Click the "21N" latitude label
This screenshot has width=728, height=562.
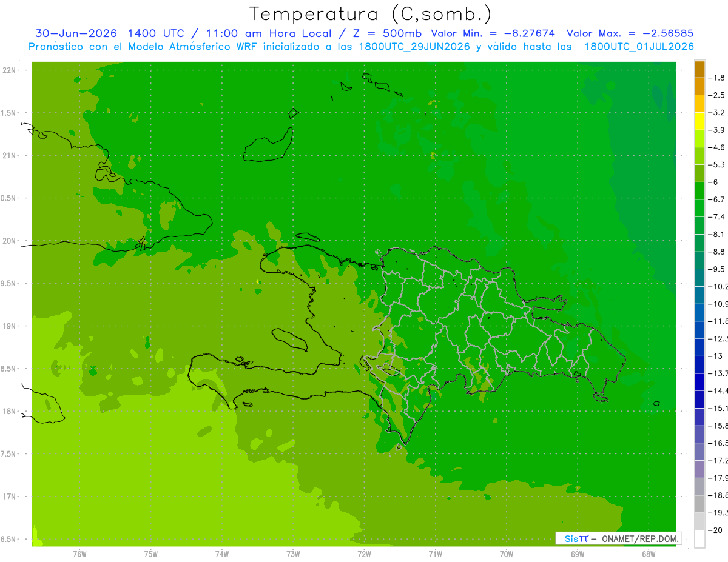(10, 156)
